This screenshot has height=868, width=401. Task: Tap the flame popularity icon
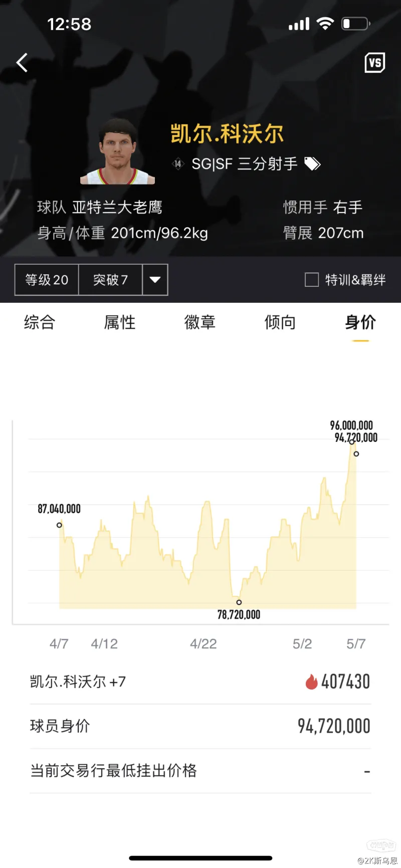click(311, 681)
